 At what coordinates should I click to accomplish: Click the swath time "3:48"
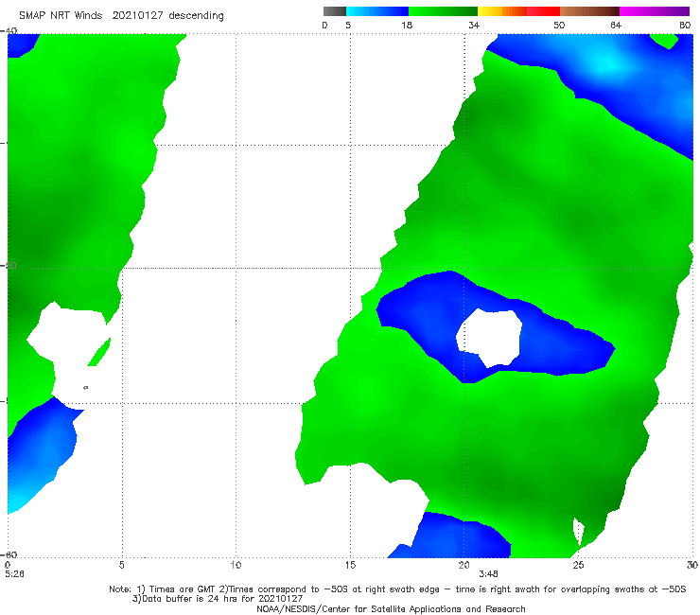click(x=488, y=574)
